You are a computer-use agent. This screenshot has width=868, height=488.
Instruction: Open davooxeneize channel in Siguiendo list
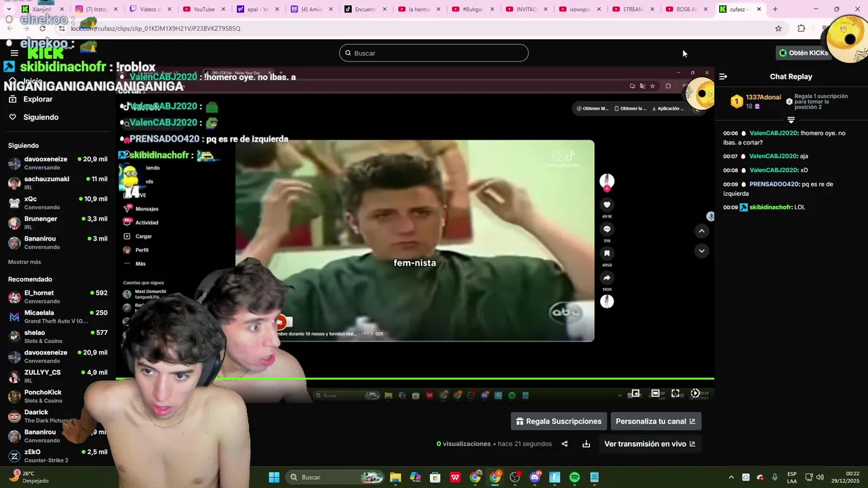[58, 163]
